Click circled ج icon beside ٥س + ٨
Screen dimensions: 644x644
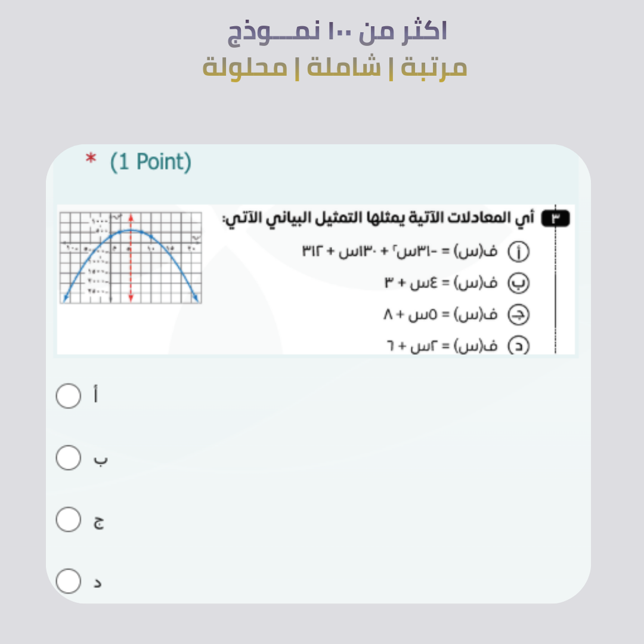tap(518, 315)
